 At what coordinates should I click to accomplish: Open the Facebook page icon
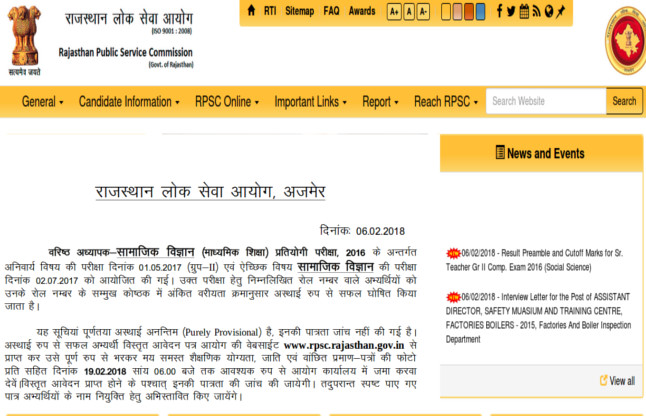(x=499, y=11)
